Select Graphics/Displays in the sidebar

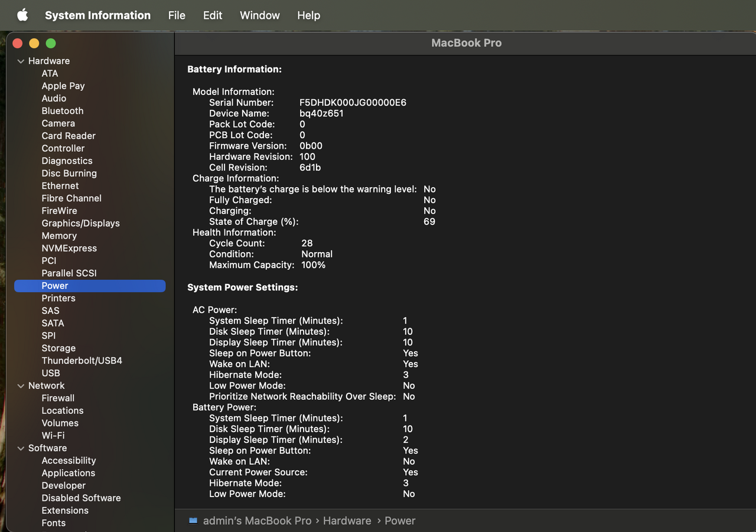coord(80,223)
